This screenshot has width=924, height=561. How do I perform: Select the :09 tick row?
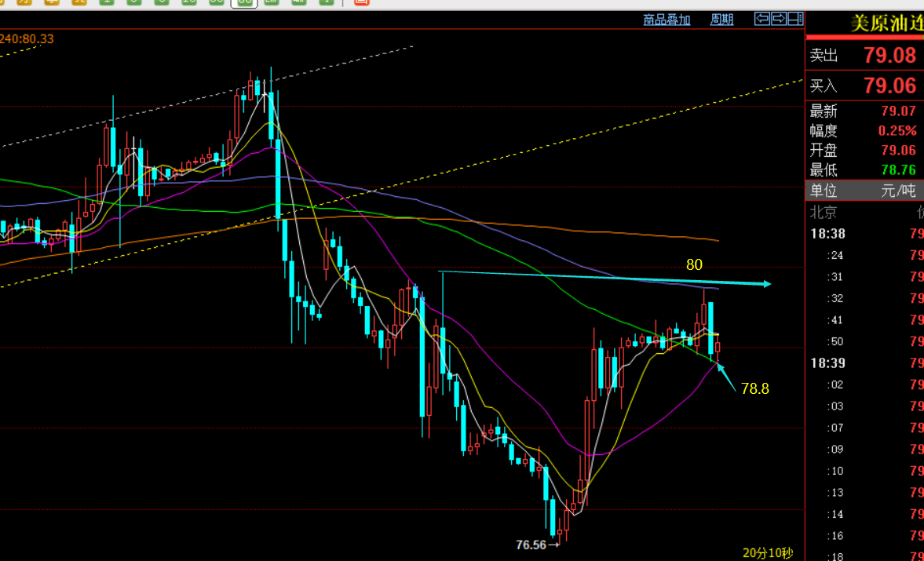point(864,450)
